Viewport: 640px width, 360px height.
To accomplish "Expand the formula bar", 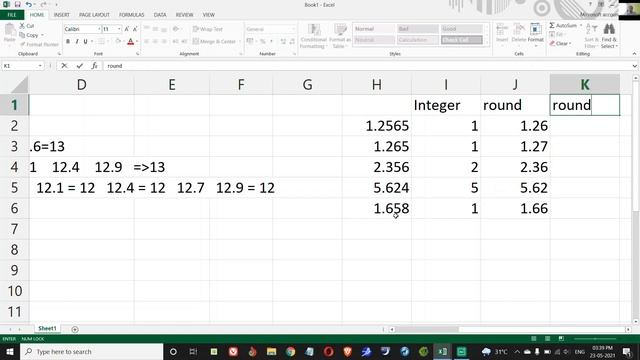I will click(x=634, y=66).
